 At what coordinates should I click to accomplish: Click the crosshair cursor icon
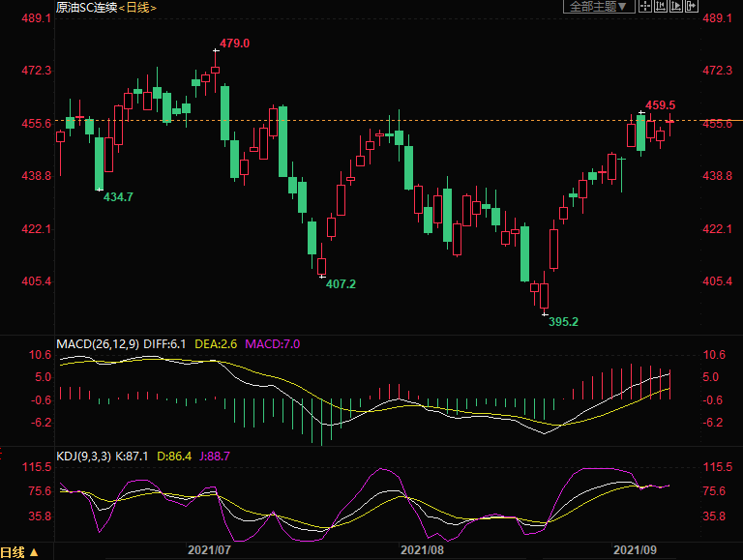tap(644, 6)
